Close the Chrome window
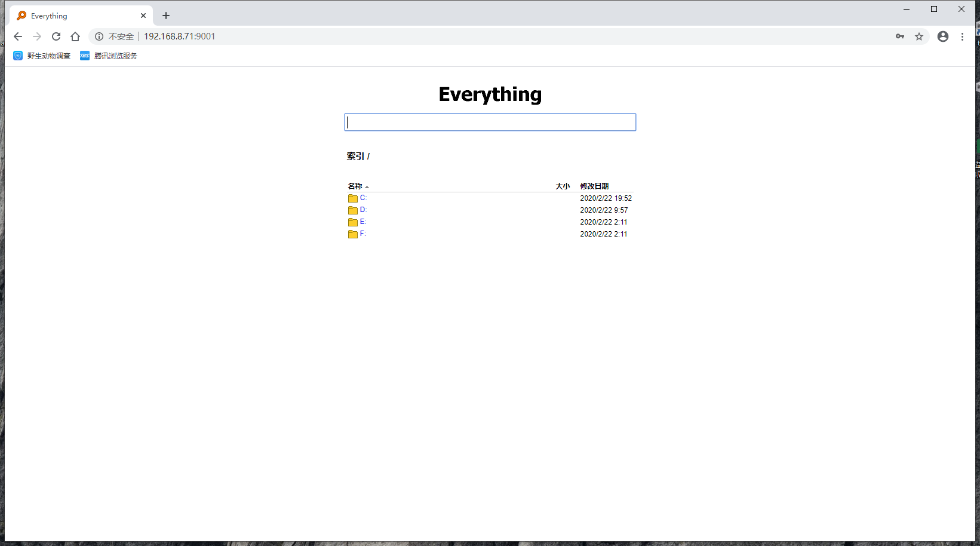The image size is (980, 546). (961, 9)
